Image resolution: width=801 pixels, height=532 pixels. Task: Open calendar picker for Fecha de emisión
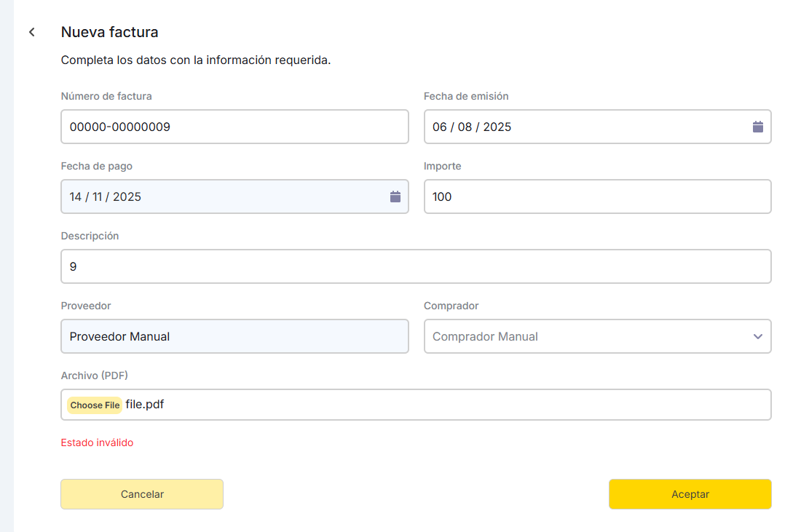(x=757, y=127)
